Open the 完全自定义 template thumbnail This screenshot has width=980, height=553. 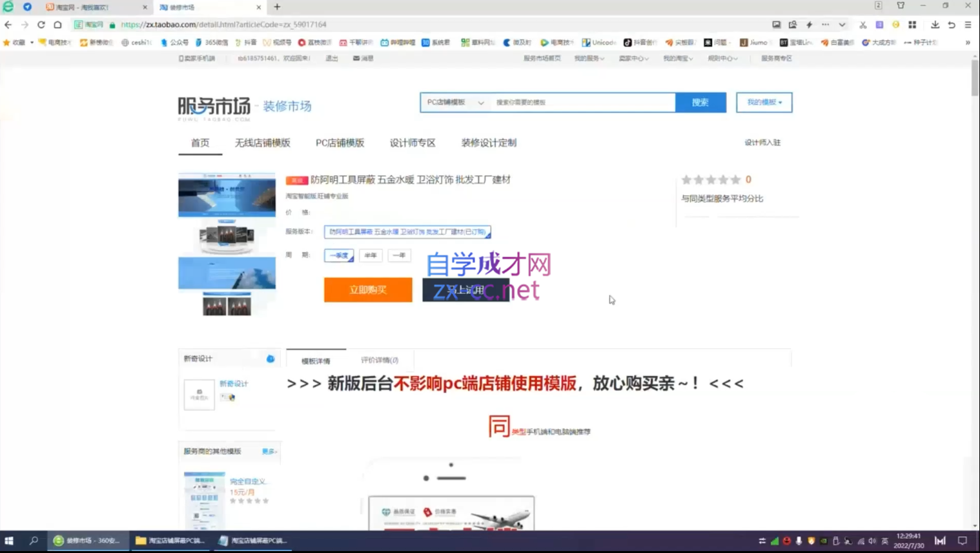point(204,501)
